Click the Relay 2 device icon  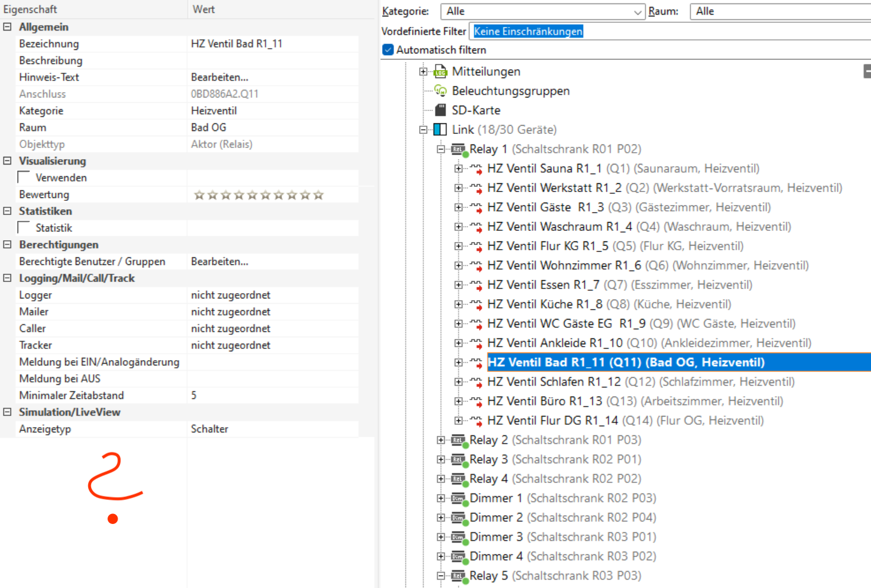coord(459,441)
